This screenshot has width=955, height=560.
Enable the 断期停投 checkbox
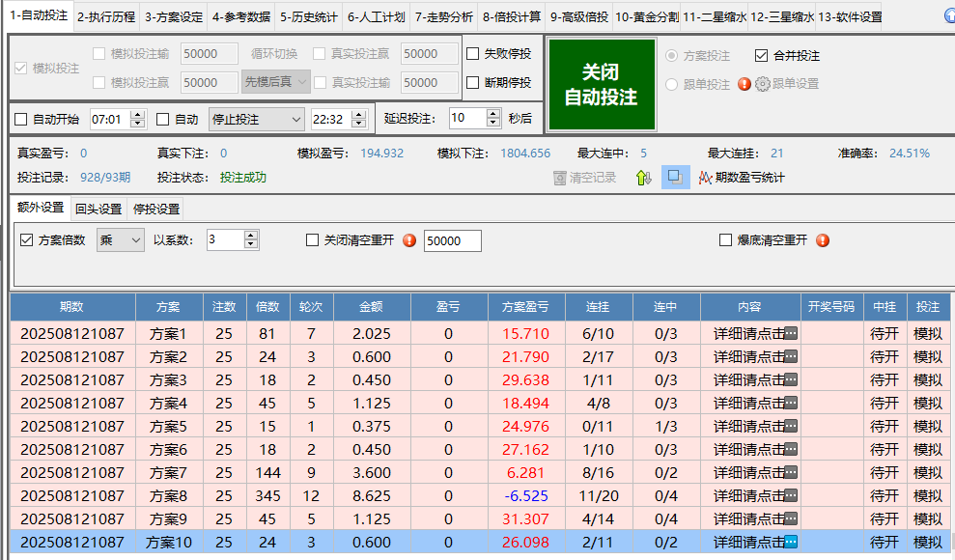(472, 82)
